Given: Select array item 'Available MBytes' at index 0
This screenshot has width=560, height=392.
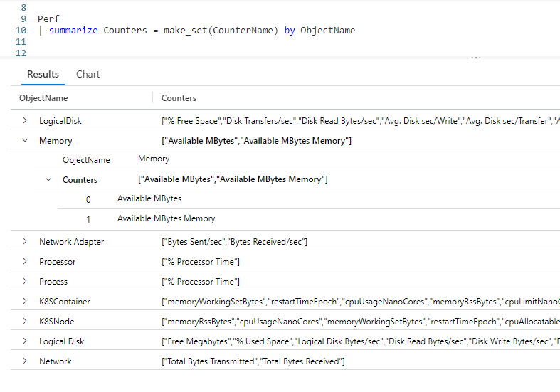Looking at the screenshot, I should (x=149, y=198).
